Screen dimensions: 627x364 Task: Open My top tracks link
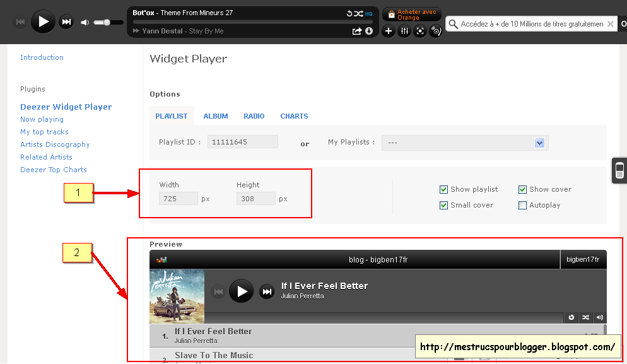pyautogui.click(x=44, y=132)
